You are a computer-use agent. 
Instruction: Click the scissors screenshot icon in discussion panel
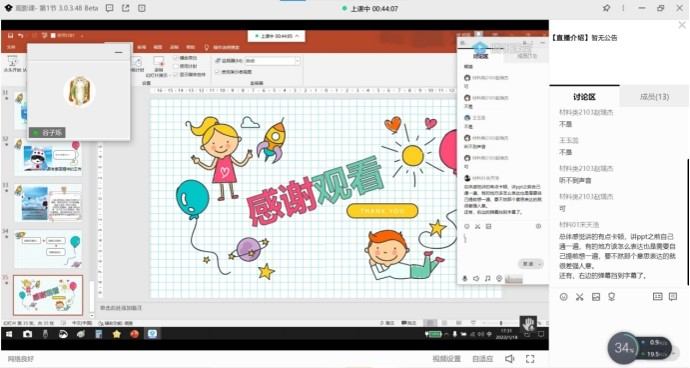click(x=580, y=297)
